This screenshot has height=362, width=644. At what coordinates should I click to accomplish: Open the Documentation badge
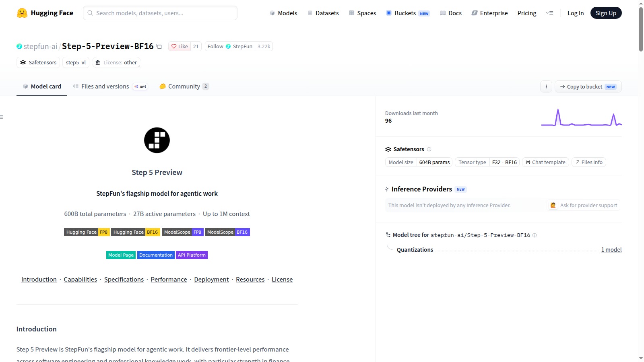(156, 255)
